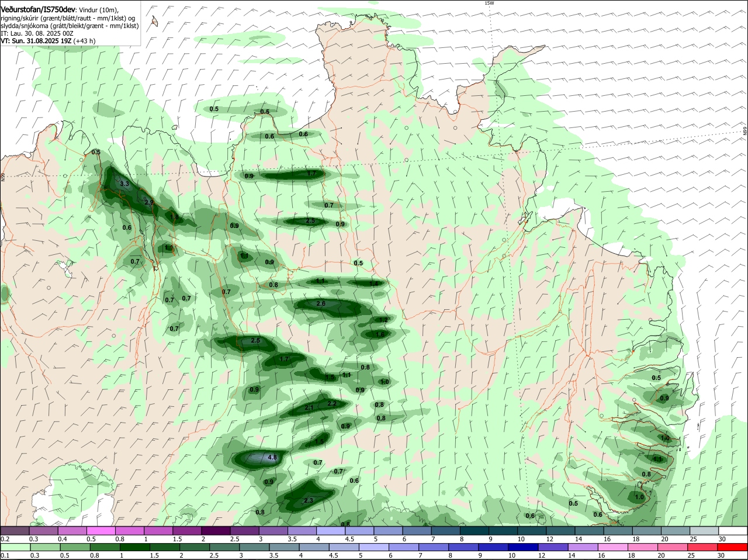748x560 pixels.
Task: Click the Veðurstofan/IS750dev title text
Action: pos(38,10)
